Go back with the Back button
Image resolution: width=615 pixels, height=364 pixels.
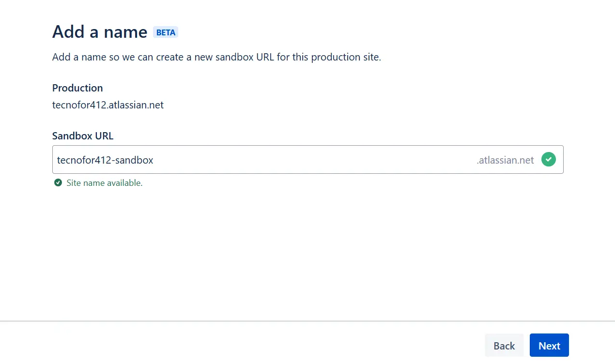[504, 346]
